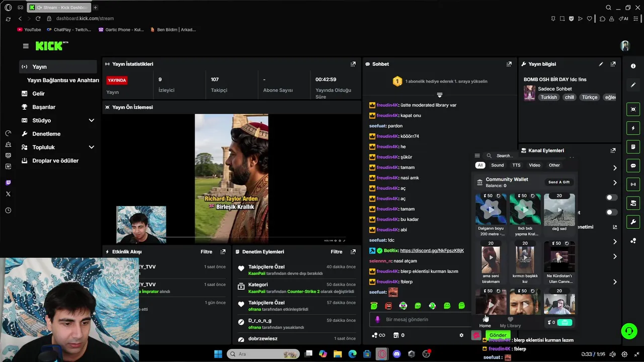Open history clock in browser sidebar
This screenshot has height=362, width=644.
click(8, 210)
